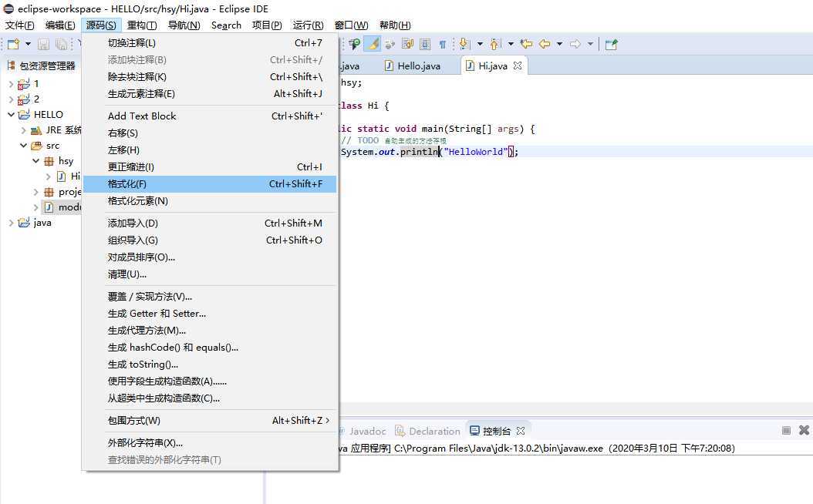This screenshot has width=813, height=504.
Task: Click the Forward navigation arrow icon
Action: (x=575, y=44)
